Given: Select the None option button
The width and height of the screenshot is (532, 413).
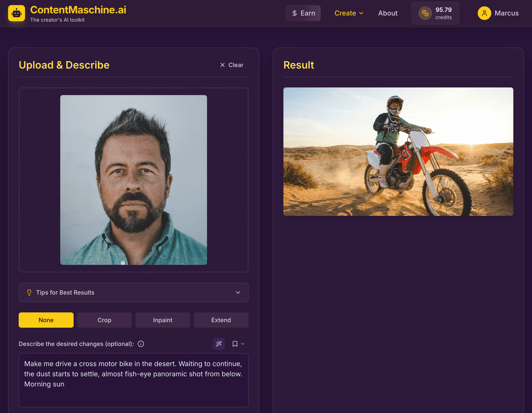Looking at the screenshot, I should [x=46, y=320].
